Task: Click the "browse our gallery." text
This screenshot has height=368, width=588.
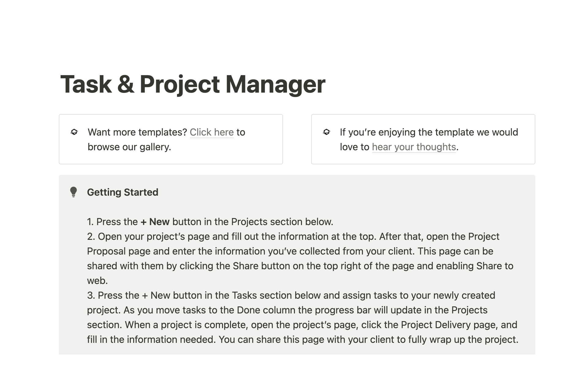Action: tap(129, 147)
